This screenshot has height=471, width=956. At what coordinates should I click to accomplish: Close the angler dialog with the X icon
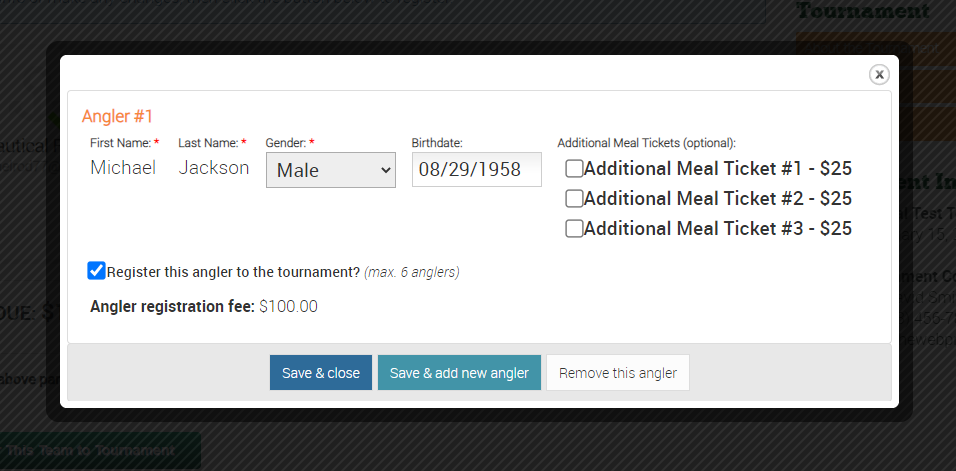tap(879, 74)
